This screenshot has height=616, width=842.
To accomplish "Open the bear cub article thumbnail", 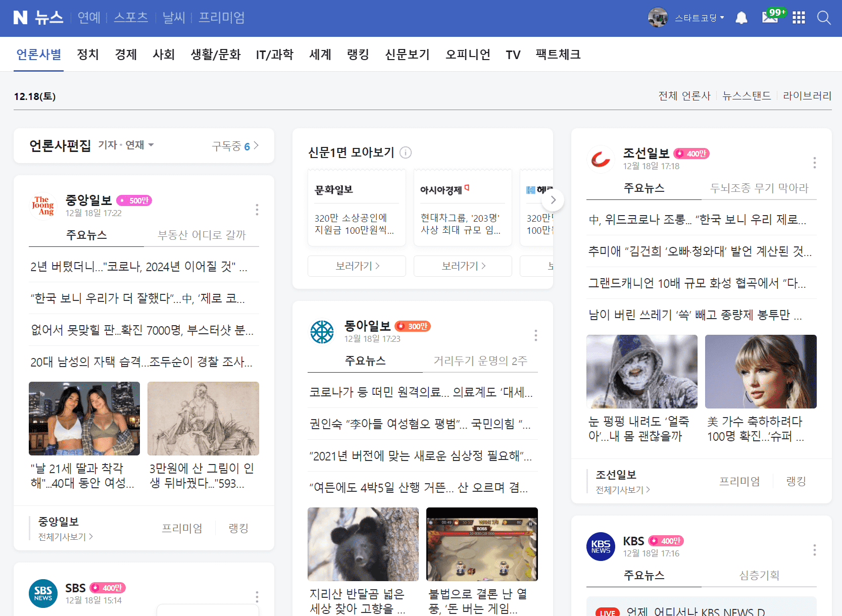I will pyautogui.click(x=363, y=544).
